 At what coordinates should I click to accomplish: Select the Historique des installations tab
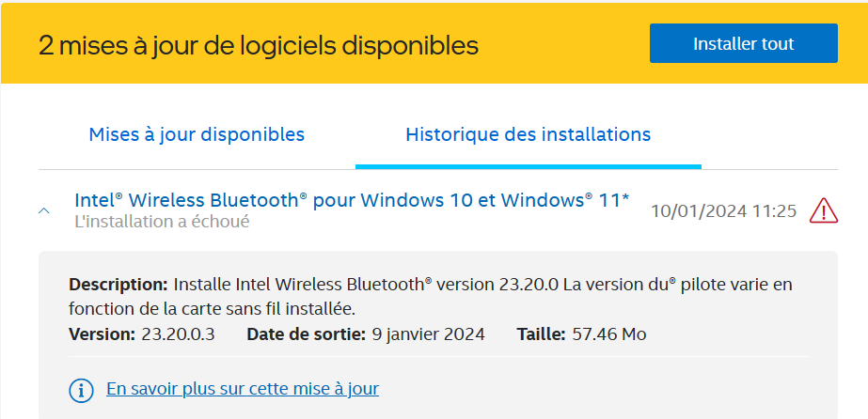(528, 134)
